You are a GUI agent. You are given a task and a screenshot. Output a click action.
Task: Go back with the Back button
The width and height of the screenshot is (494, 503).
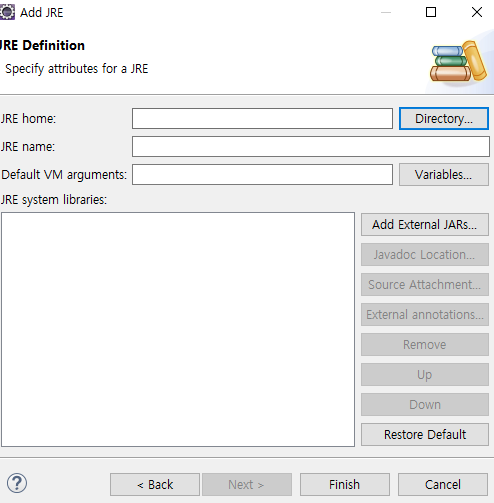(155, 484)
